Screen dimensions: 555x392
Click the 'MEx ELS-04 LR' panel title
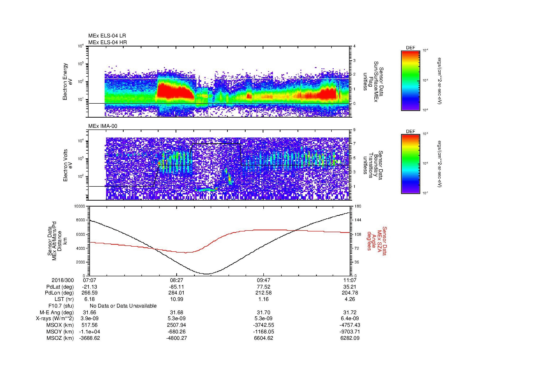(107, 36)
